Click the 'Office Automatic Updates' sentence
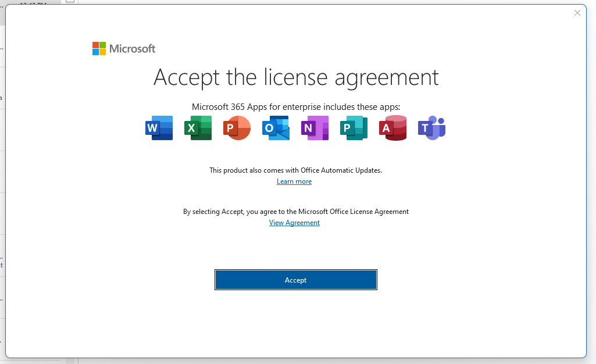This screenshot has width=596, height=364. (295, 170)
